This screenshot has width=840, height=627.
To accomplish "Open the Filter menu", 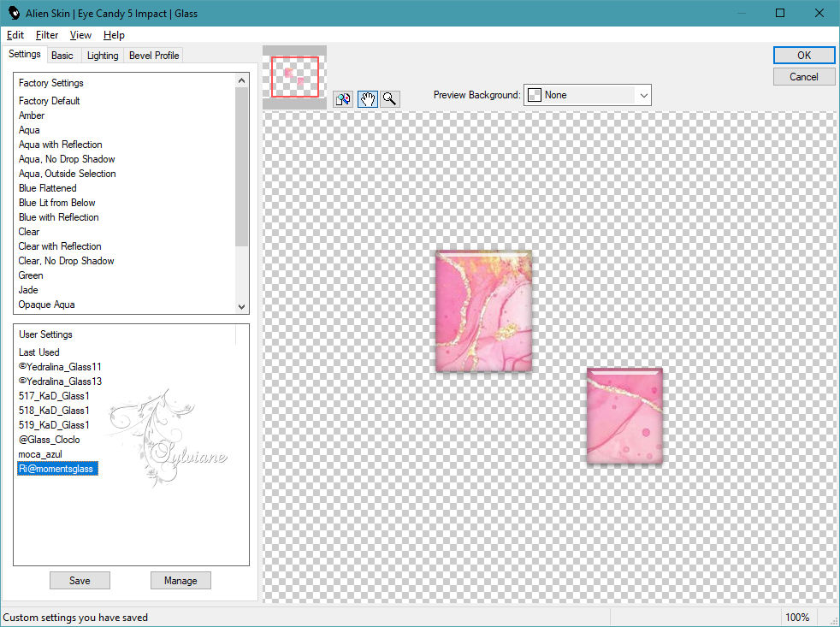I will coord(46,35).
